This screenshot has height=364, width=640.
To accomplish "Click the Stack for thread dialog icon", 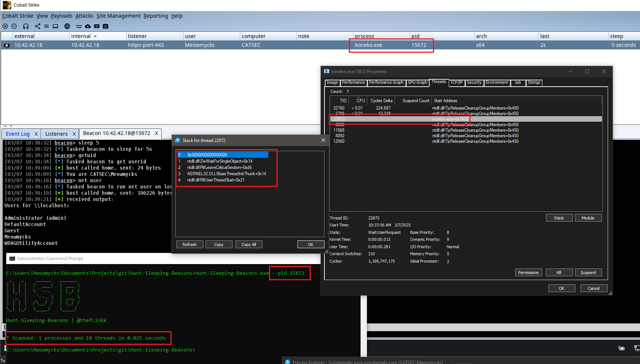I will coord(178,140).
